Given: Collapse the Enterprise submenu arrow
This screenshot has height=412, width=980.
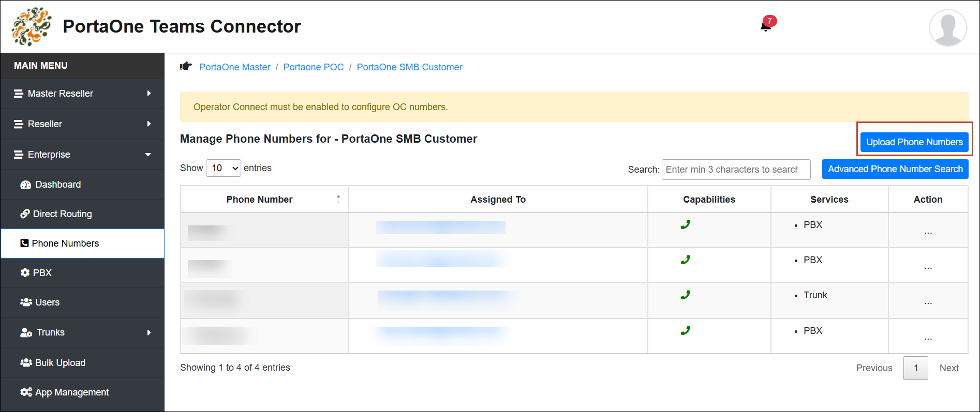Looking at the screenshot, I should point(149,155).
